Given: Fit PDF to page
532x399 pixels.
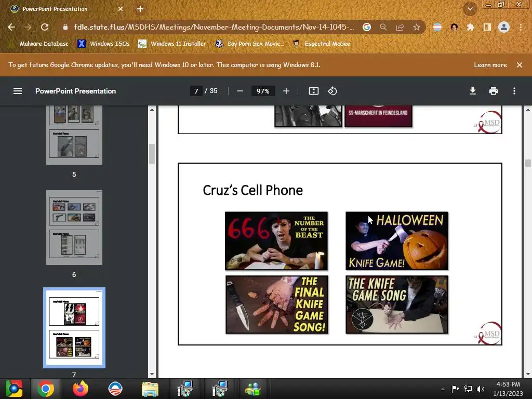Looking at the screenshot, I should click(313, 91).
